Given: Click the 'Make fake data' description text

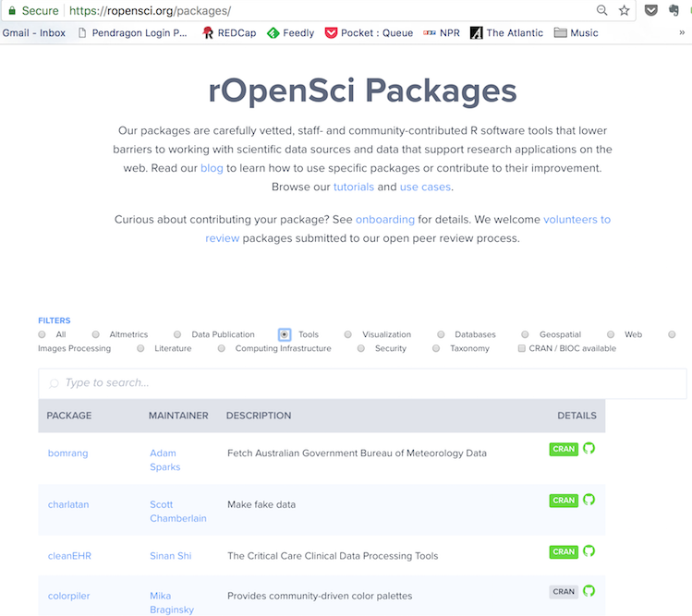Looking at the screenshot, I should pyautogui.click(x=261, y=505).
